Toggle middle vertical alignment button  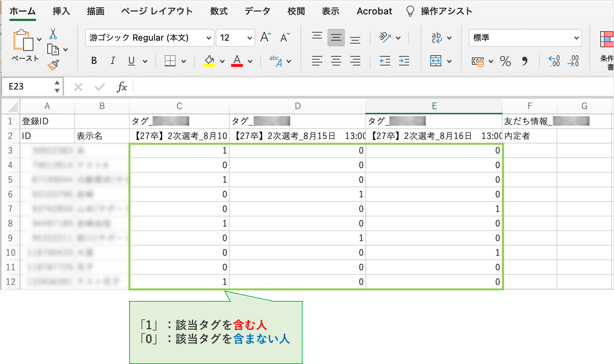pos(336,38)
